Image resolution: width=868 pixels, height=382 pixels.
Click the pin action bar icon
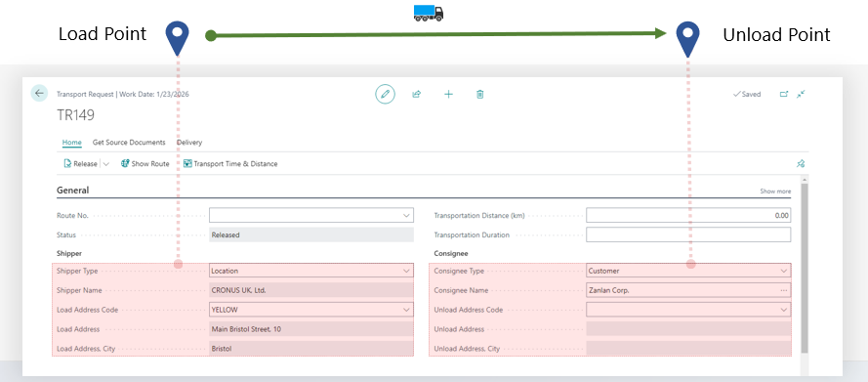[801, 164]
